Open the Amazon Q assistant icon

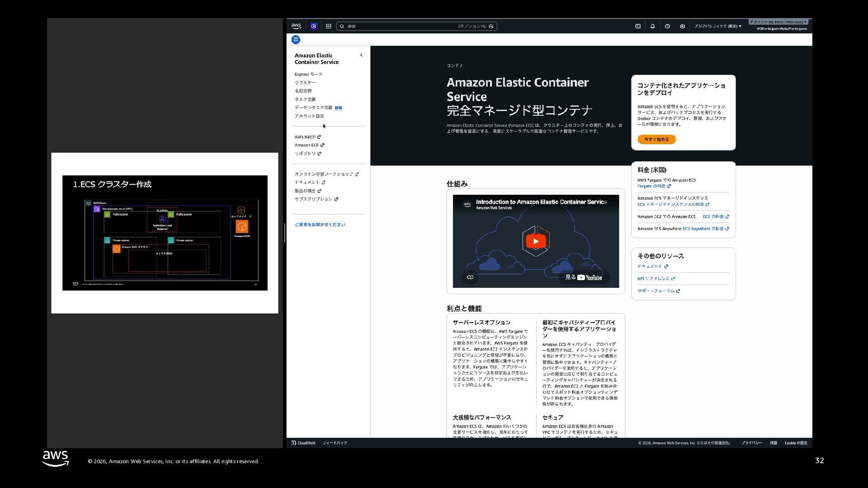pos(314,26)
